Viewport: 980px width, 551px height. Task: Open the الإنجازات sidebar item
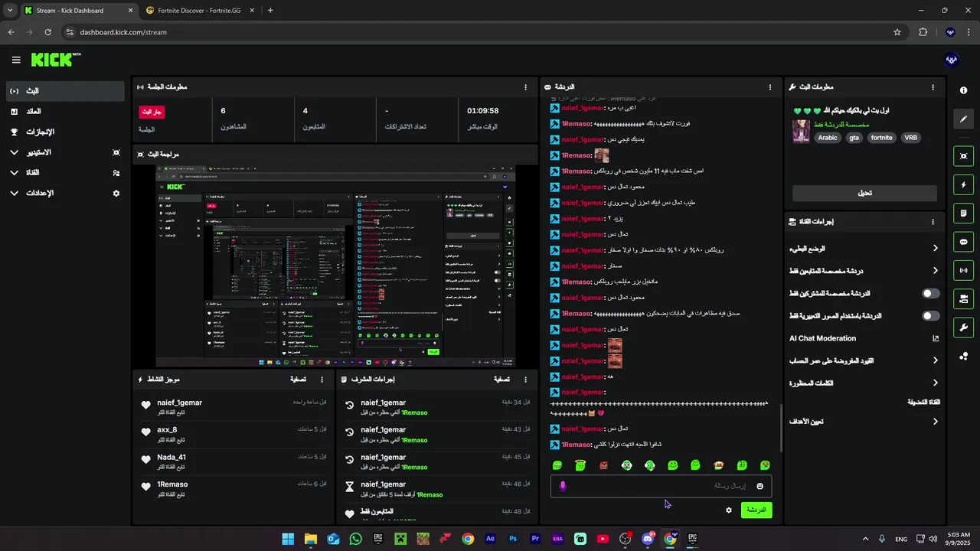[64, 132]
